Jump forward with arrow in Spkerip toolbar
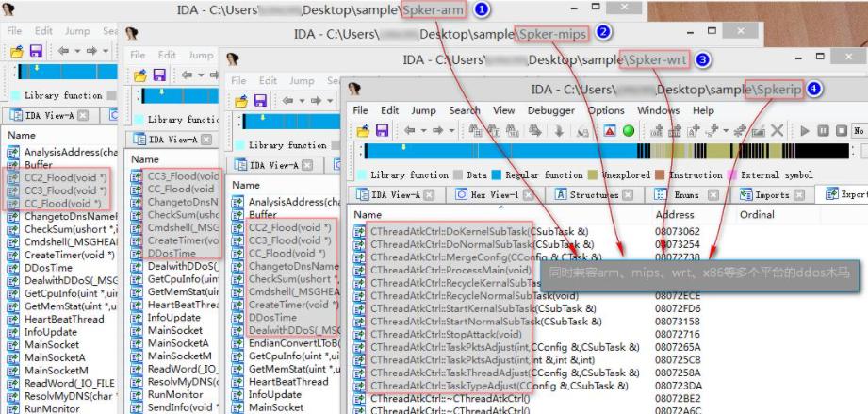The image size is (868, 414). tap(438, 131)
